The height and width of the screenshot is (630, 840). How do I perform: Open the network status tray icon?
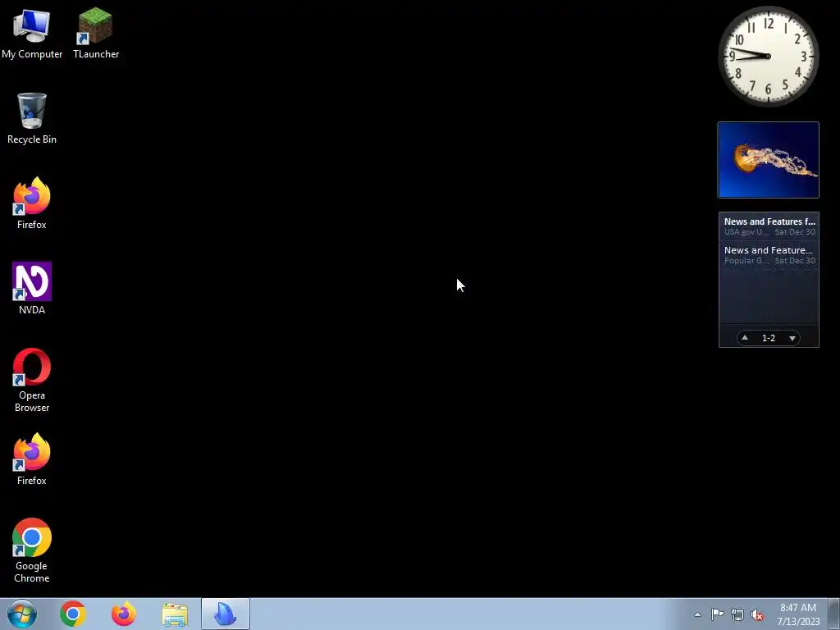[x=737, y=615]
